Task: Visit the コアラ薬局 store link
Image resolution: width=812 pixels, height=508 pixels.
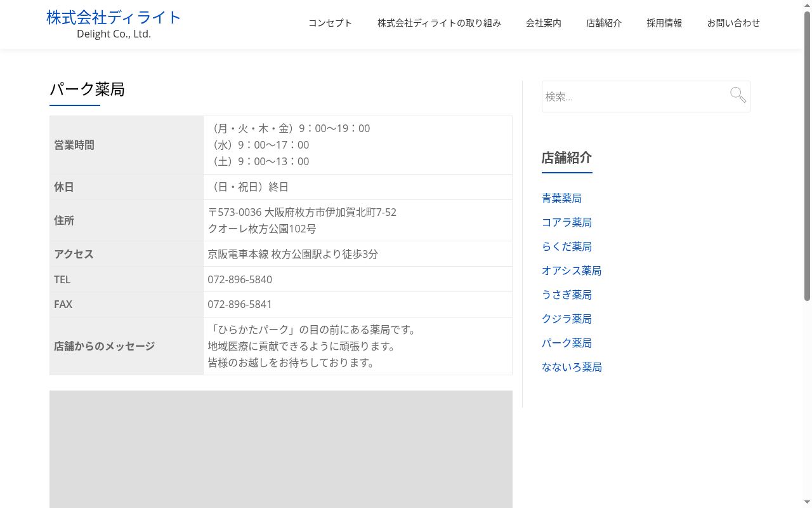Action: 566,222
